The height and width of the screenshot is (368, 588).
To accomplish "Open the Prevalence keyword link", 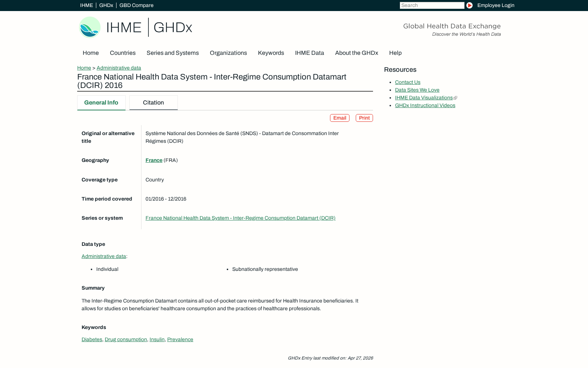I will pos(180,339).
